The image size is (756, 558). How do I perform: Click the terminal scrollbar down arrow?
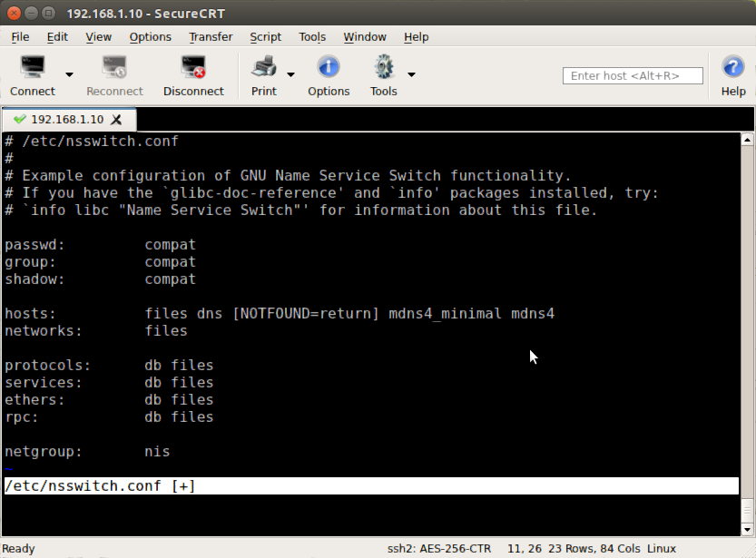coord(747,530)
